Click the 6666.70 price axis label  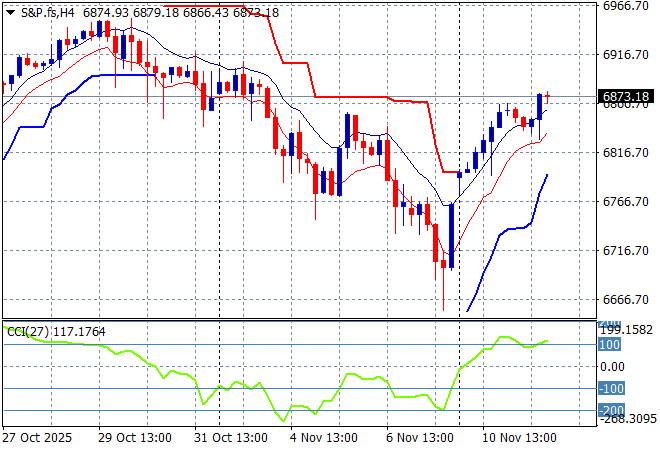[627, 300]
